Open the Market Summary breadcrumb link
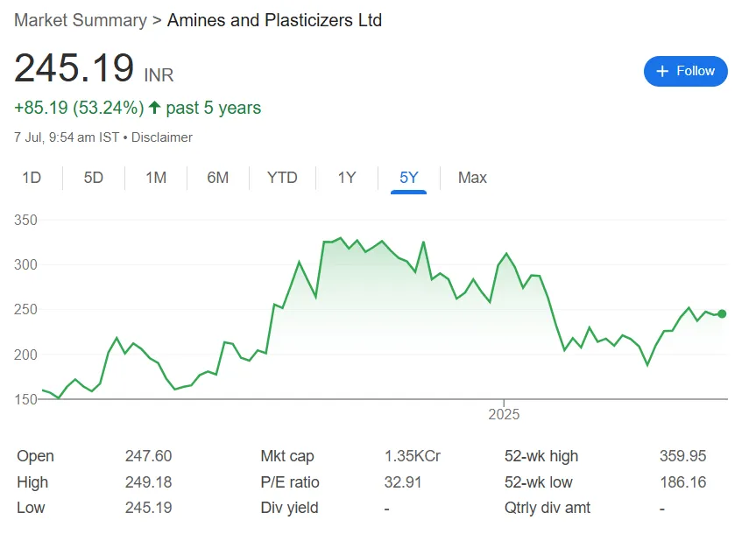This screenshot has height=534, width=756. [x=81, y=20]
